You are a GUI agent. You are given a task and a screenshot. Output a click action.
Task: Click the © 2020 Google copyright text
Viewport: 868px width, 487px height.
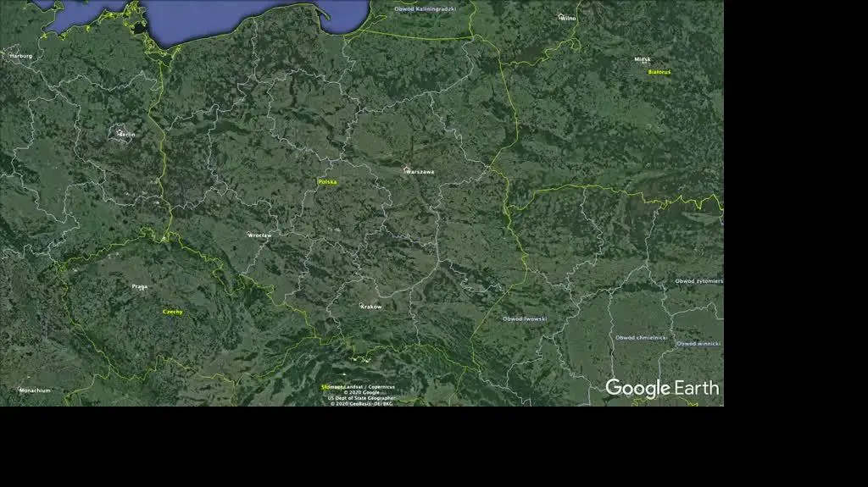(361, 392)
